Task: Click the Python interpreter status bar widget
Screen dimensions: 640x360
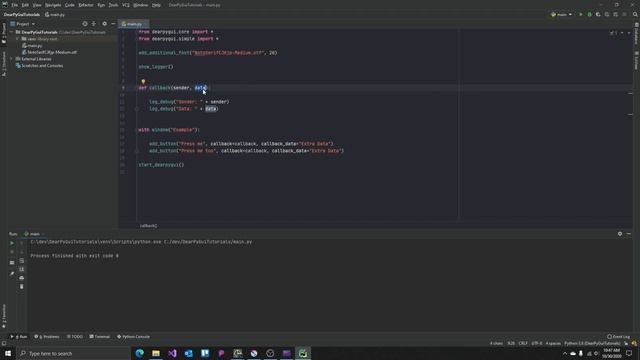Action: (x=592, y=344)
